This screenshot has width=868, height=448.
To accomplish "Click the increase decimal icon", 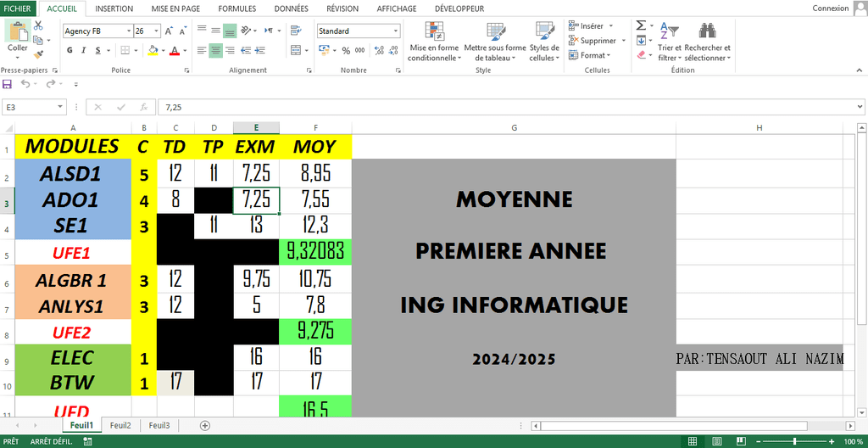I will pyautogui.click(x=379, y=50).
